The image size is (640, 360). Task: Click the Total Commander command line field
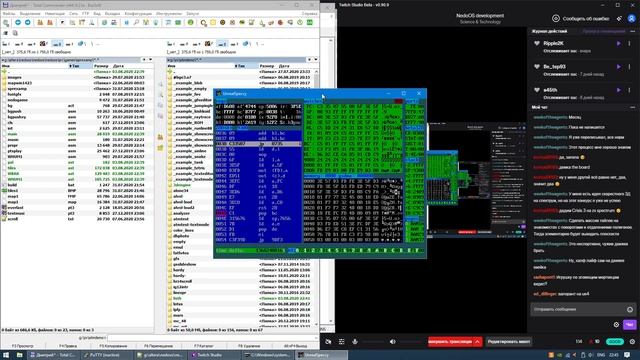(x=212, y=338)
